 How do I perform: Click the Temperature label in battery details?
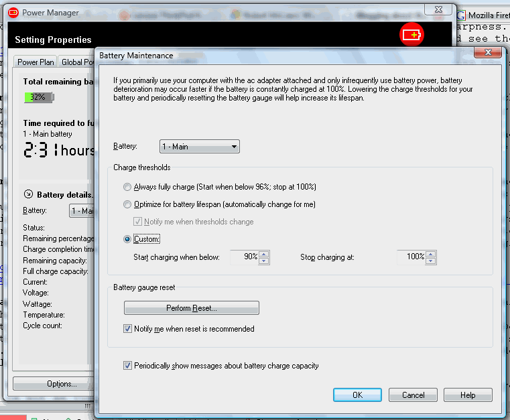coord(44,315)
